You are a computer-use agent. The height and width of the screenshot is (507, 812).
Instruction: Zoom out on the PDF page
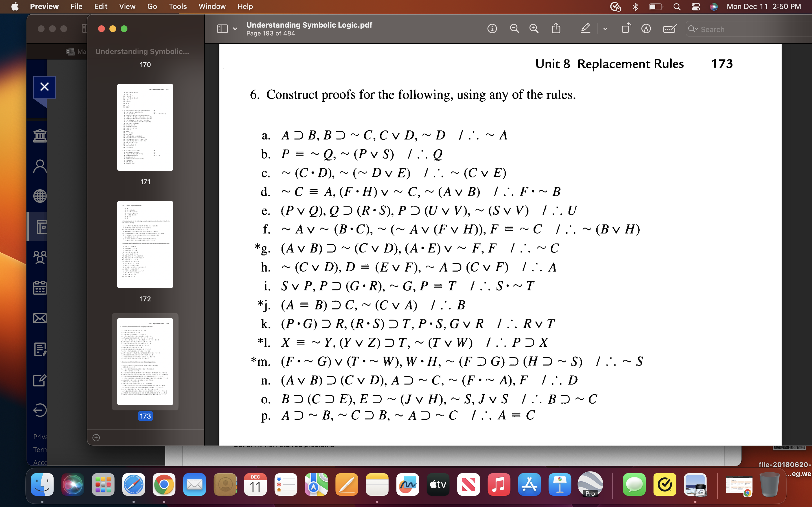[514, 28]
